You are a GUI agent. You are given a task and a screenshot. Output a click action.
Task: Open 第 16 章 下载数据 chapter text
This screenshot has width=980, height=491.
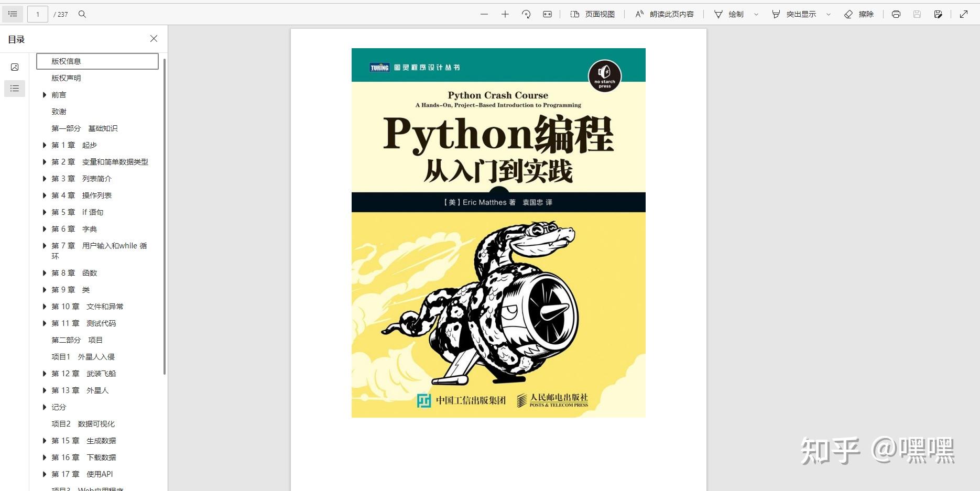coord(84,457)
